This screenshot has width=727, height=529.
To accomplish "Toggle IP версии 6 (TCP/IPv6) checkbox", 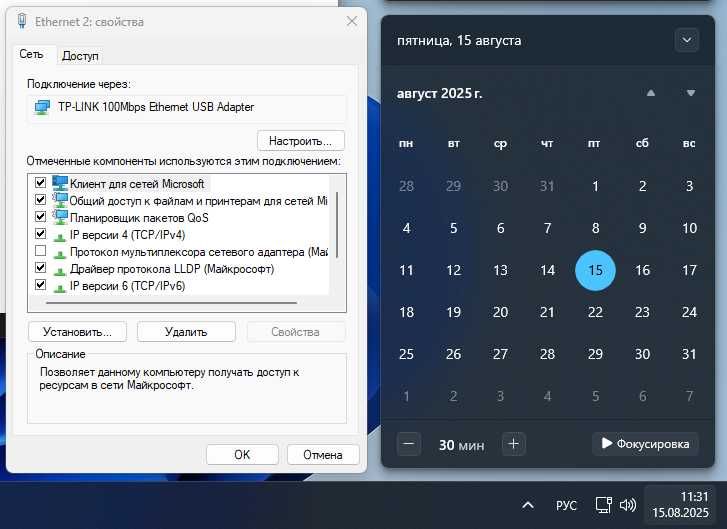I will (40, 284).
